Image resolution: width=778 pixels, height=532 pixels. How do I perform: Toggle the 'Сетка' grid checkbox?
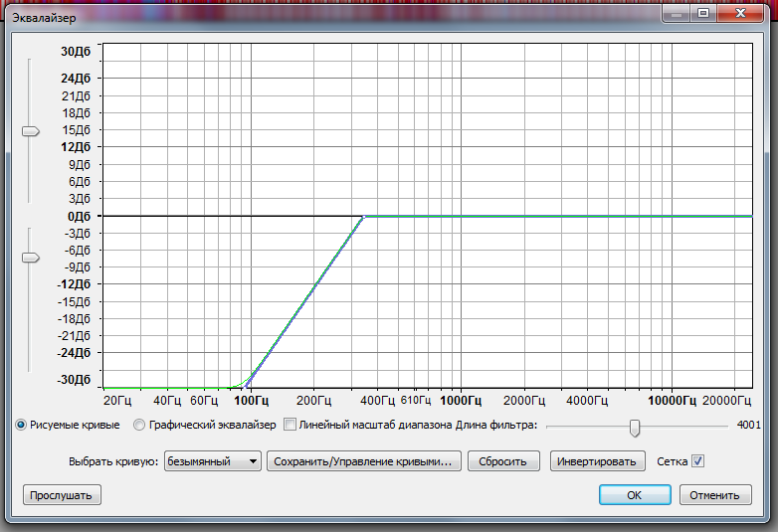click(697, 461)
